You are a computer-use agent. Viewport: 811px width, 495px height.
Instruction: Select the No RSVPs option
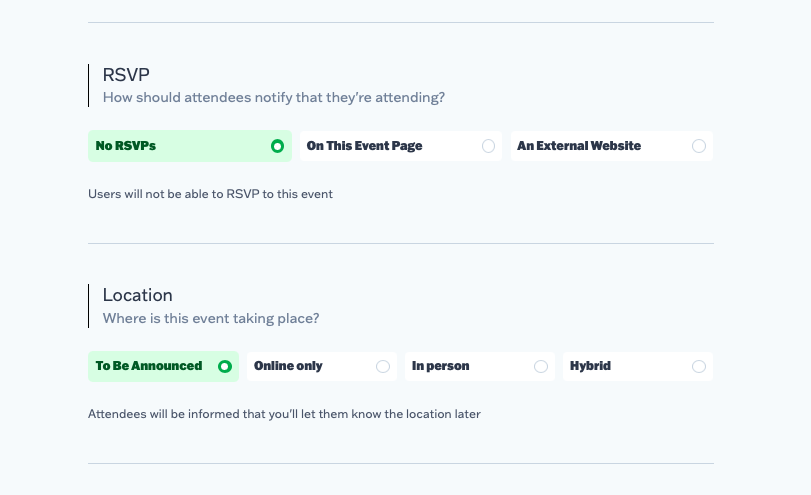click(126, 146)
